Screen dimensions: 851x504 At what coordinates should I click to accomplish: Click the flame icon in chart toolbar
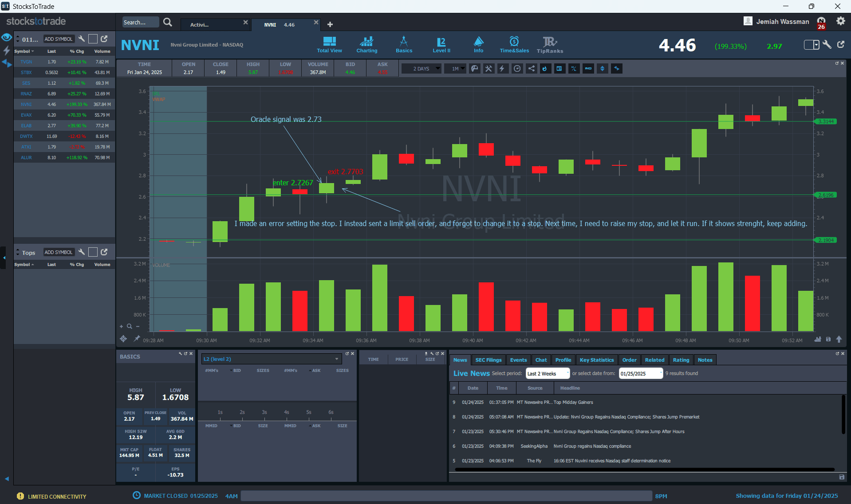(545, 69)
